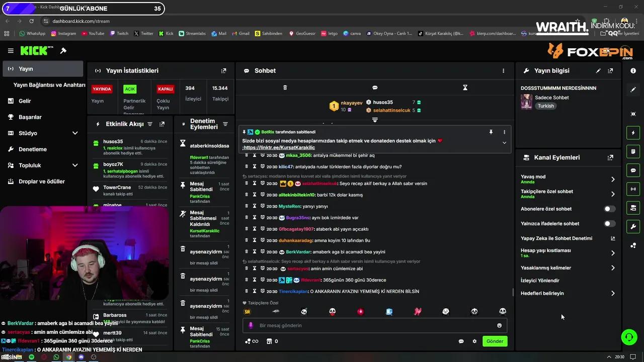
Task: Reload the page in browser
Action: [32, 21]
